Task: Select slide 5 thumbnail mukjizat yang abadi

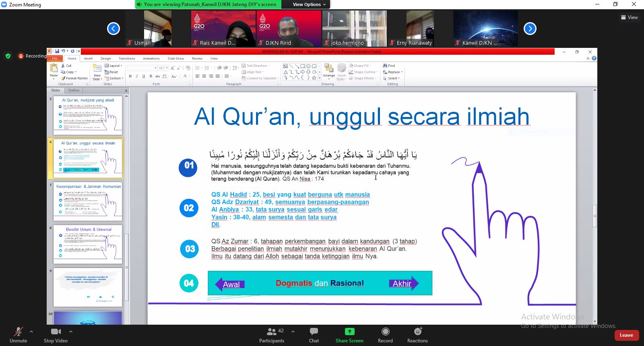Action: tap(88, 115)
